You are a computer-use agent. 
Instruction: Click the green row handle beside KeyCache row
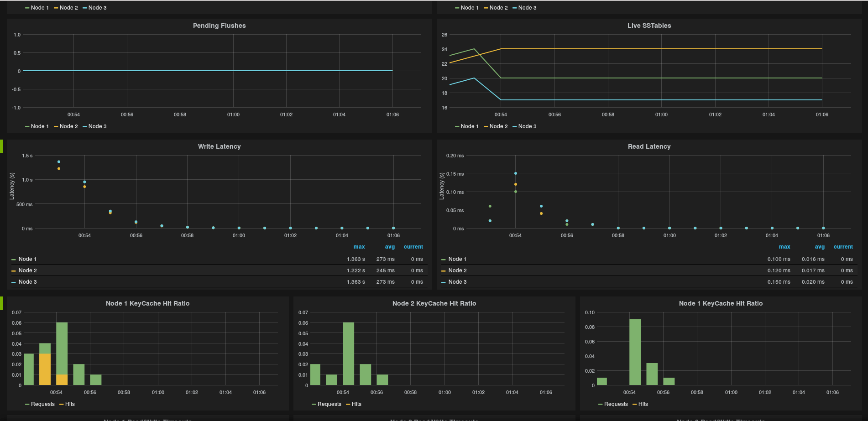click(x=1, y=303)
